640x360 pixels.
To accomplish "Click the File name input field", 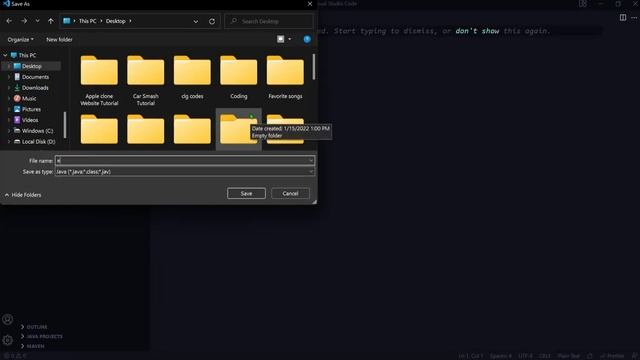I will pyautogui.click(x=182, y=161).
